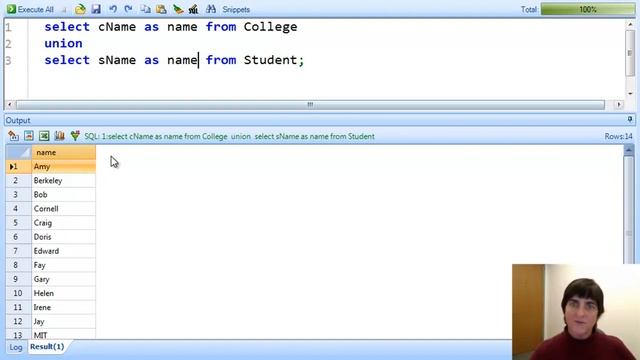This screenshot has width=640, height=360.
Task: Select all rows via the grid corner cell
Action: point(19,152)
